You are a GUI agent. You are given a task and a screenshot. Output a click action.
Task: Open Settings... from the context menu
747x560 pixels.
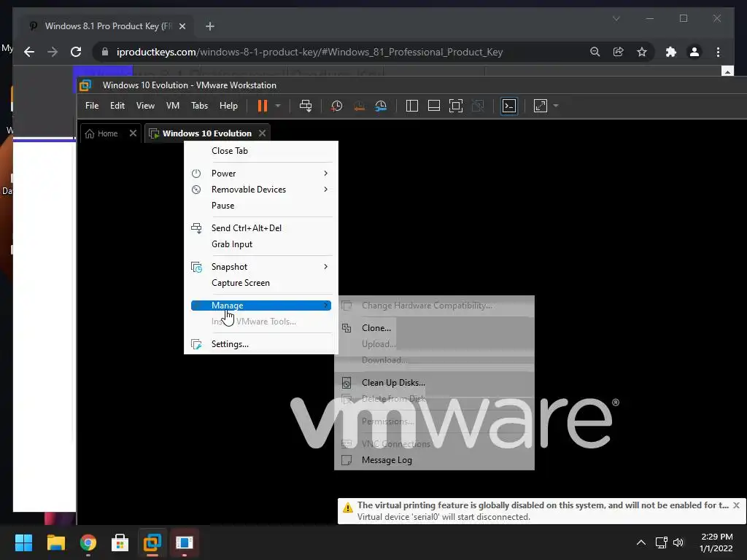(261, 344)
